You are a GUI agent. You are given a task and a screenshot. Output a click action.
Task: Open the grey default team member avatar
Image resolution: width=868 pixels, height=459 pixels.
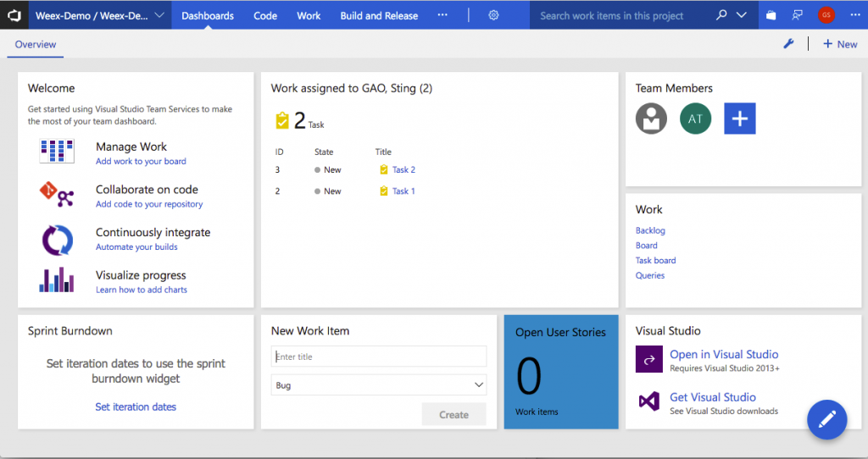(x=651, y=119)
